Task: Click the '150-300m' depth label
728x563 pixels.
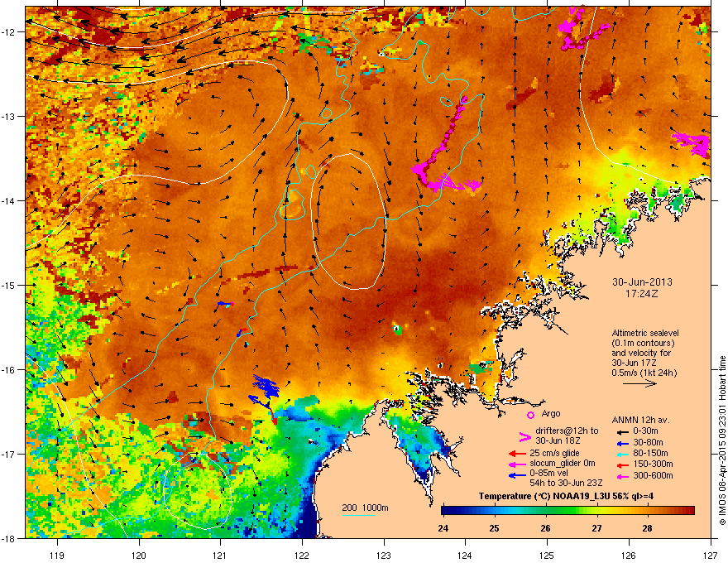Action: [x=653, y=464]
